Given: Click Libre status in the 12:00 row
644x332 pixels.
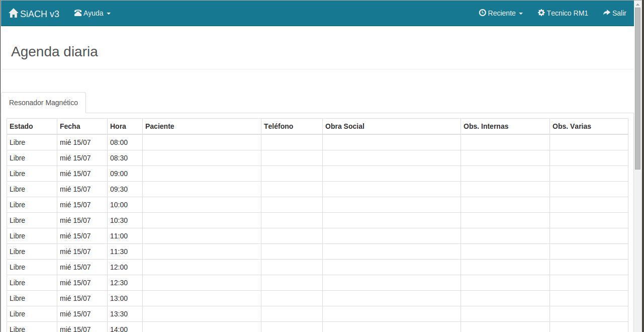Looking at the screenshot, I should click(17, 267).
